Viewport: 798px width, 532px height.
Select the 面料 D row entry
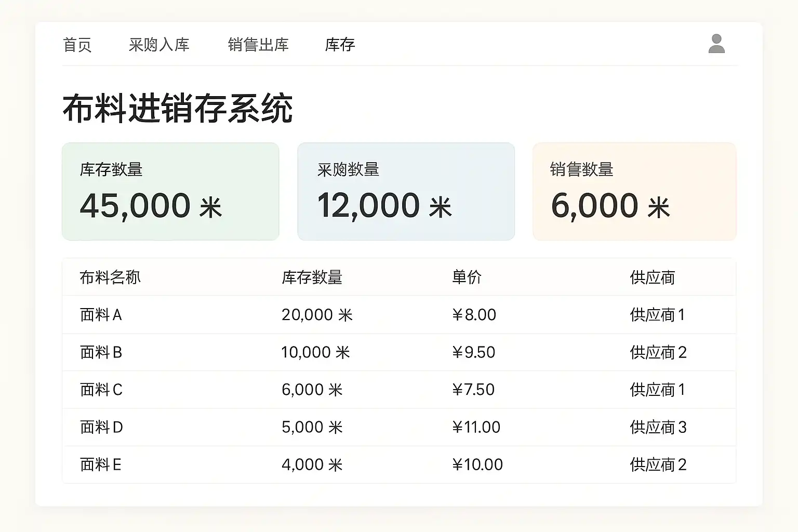(x=101, y=427)
